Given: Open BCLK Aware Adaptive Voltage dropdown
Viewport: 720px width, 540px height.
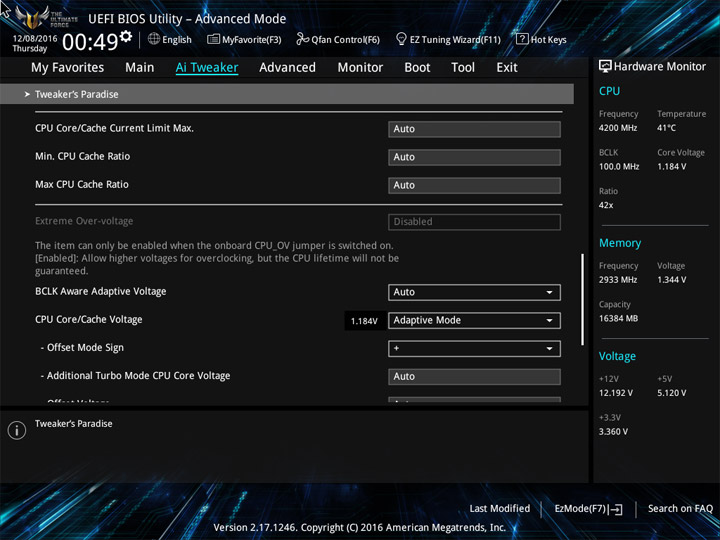Looking at the screenshot, I should (x=474, y=292).
